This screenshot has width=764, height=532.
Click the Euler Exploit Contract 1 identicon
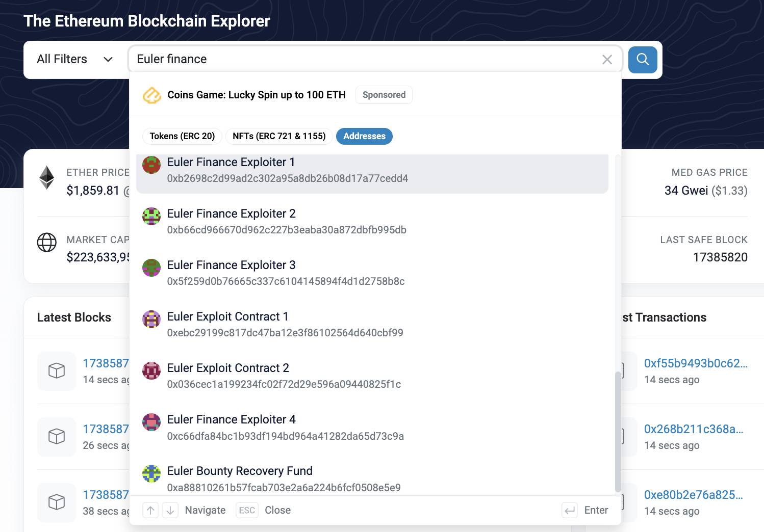coord(151,319)
